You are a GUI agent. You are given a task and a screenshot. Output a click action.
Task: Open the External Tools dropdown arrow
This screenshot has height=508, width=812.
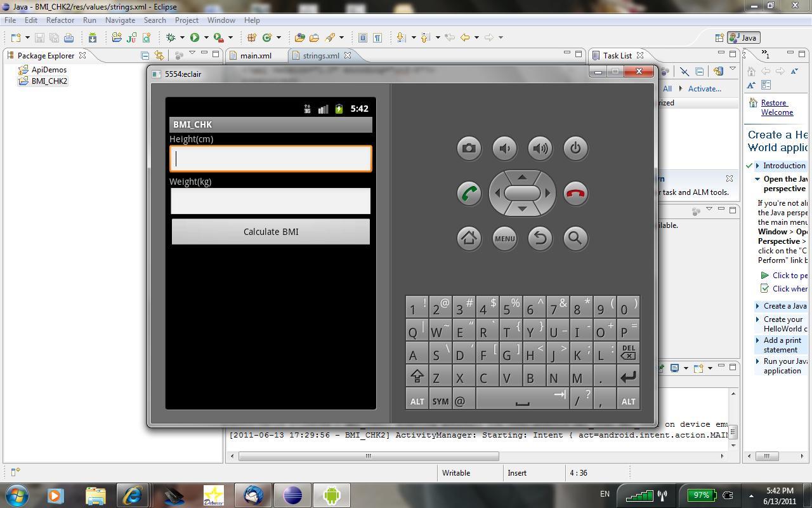230,37
